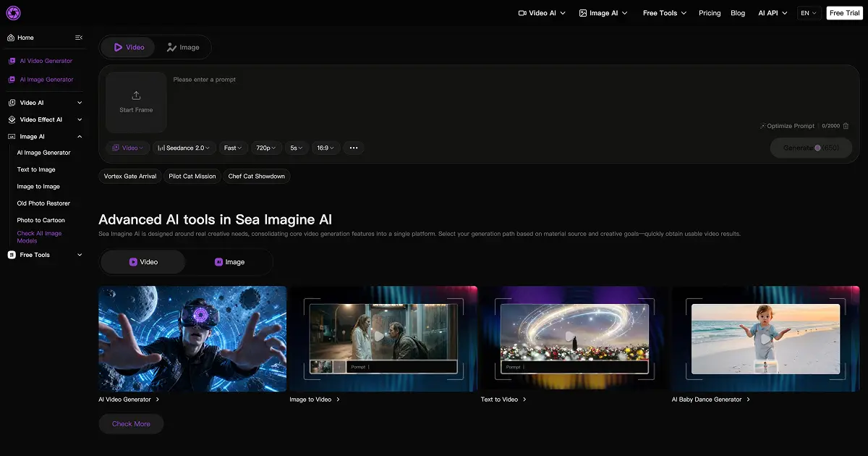Click the Generate button
This screenshot has width=868, height=456.
coord(811,148)
